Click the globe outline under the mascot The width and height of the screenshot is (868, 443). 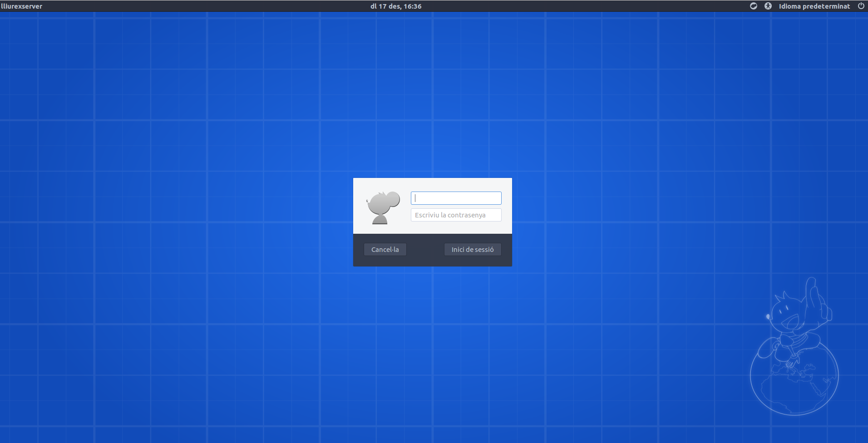tap(794, 386)
